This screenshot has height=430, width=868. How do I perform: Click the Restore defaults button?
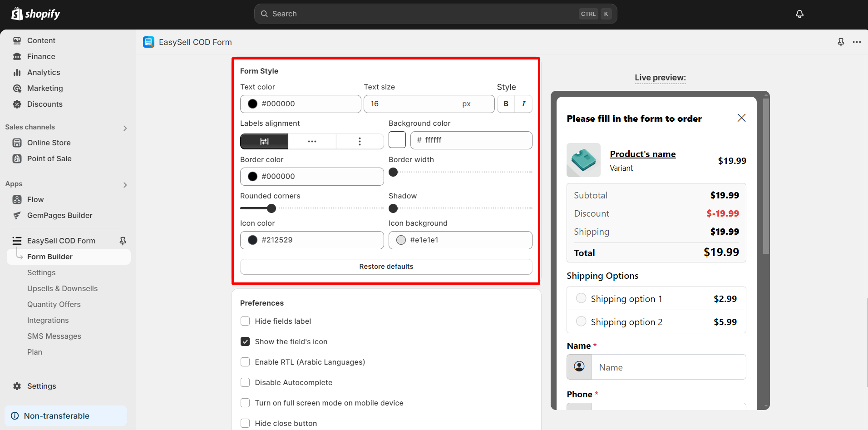(x=386, y=267)
